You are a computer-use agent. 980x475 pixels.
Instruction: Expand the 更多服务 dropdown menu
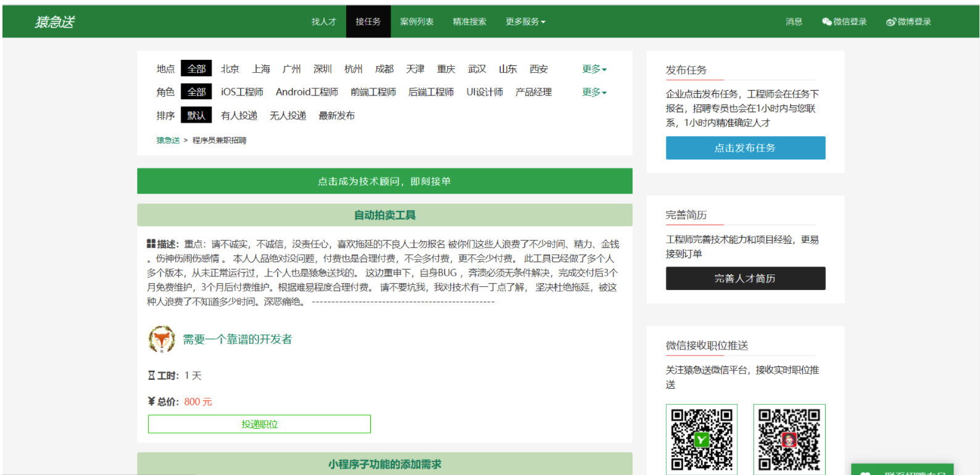pos(526,22)
